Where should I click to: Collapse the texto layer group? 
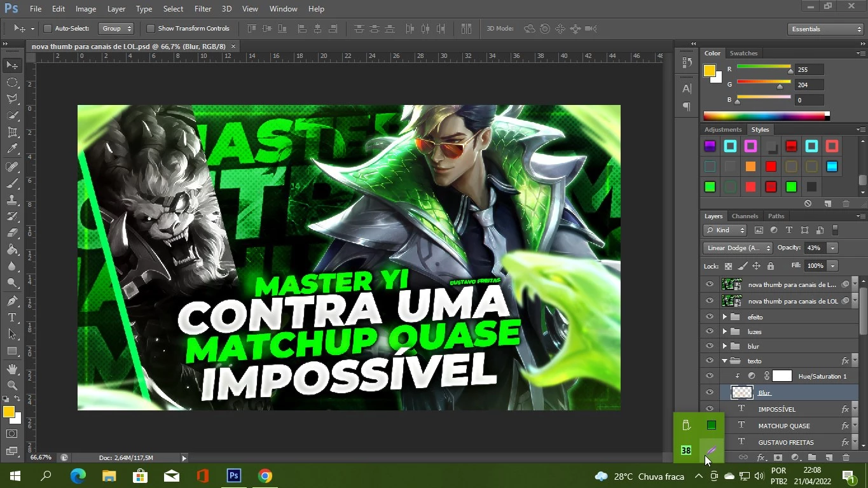[x=724, y=361]
